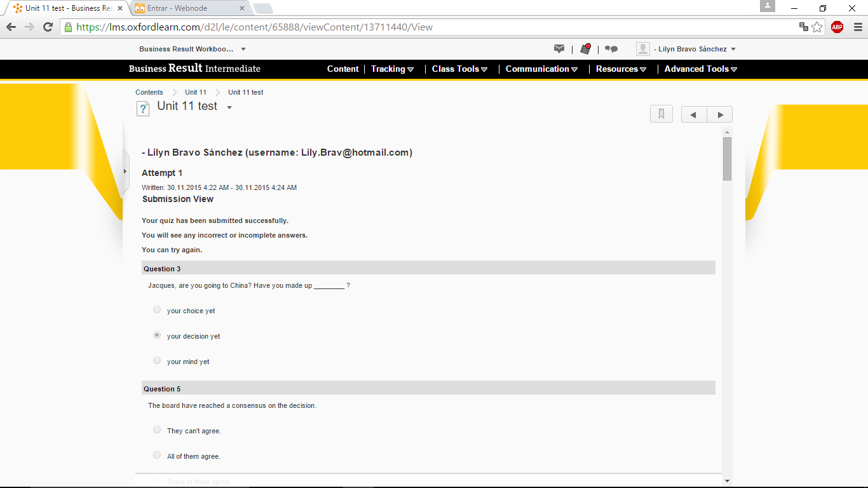This screenshot has height=488, width=868.
Task: Select 'All of them agree.' option
Action: [x=157, y=456]
